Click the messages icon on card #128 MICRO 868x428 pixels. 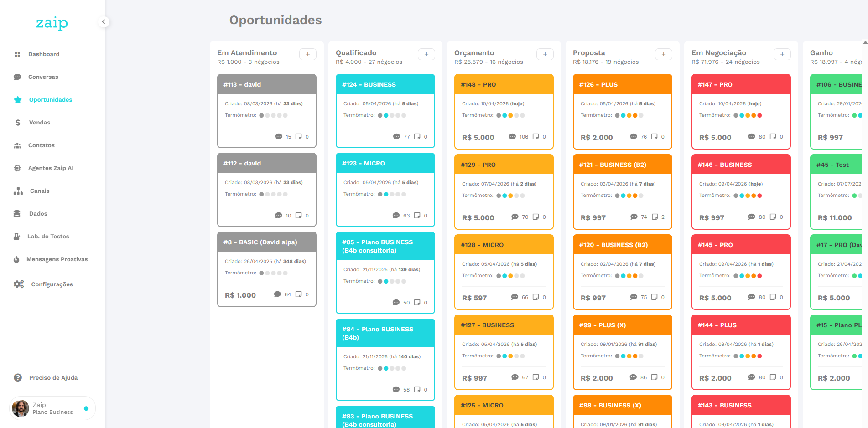tap(515, 297)
